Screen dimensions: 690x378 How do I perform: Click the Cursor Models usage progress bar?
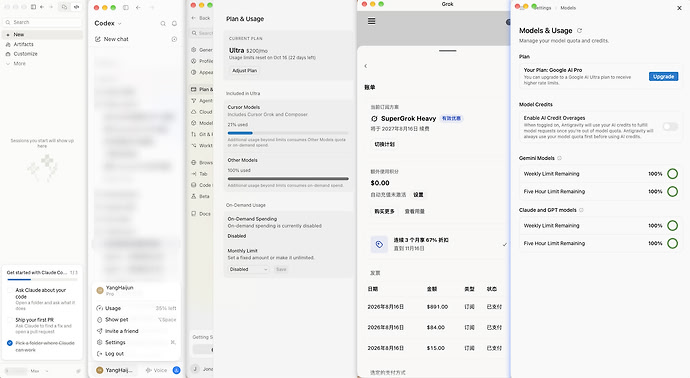point(288,133)
